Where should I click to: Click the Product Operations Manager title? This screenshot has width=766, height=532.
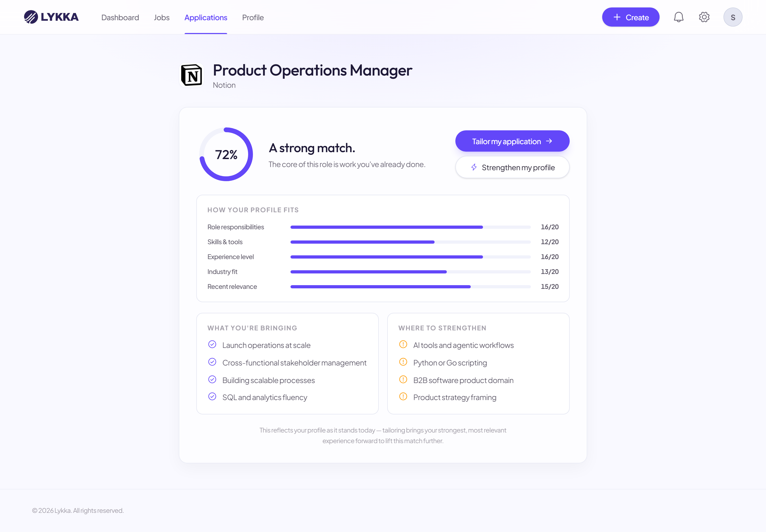point(312,70)
